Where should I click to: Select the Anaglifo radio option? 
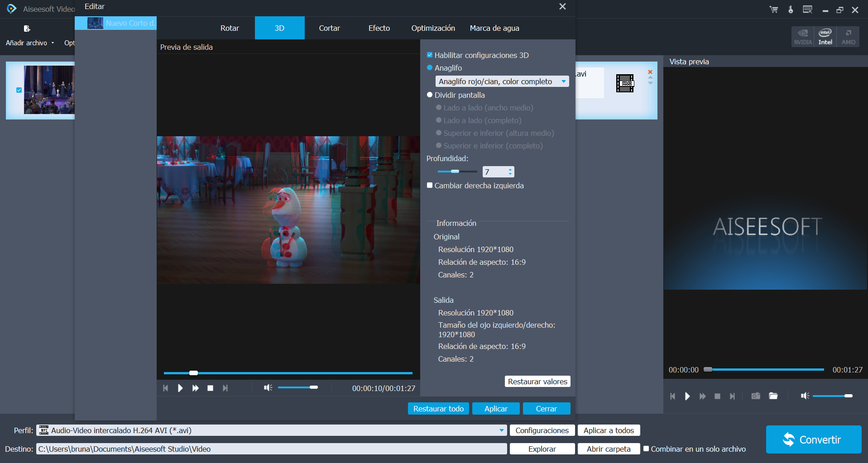pos(430,68)
